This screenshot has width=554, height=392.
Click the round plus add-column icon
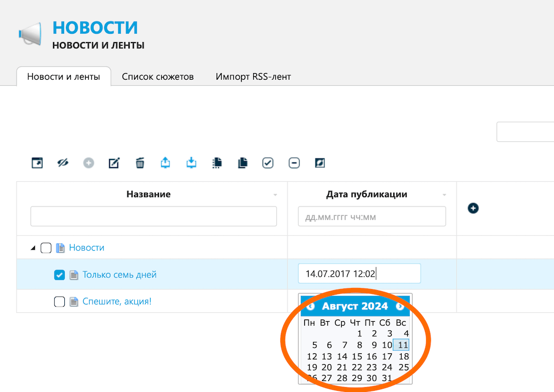point(473,208)
